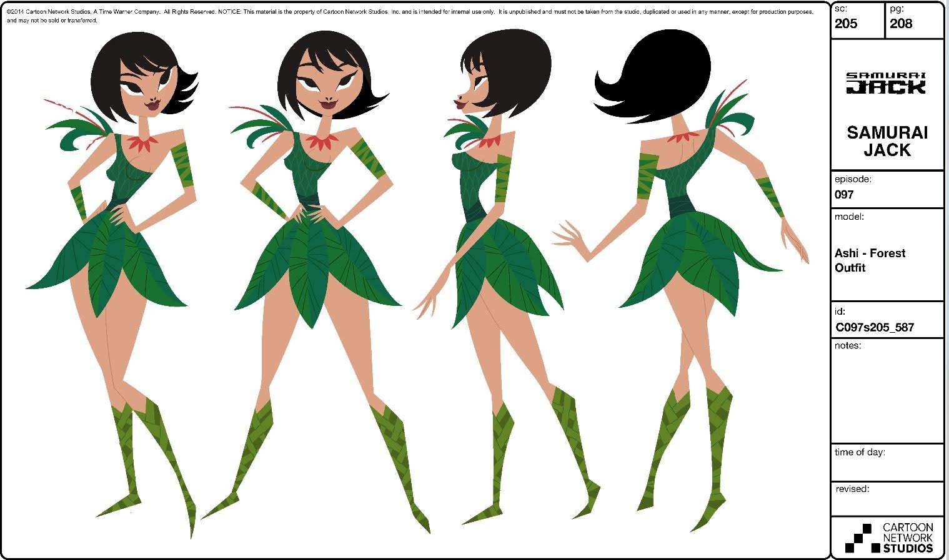Image resolution: width=949 pixels, height=560 pixels.
Task: Click the copyright notice text at top
Action: pos(410,16)
